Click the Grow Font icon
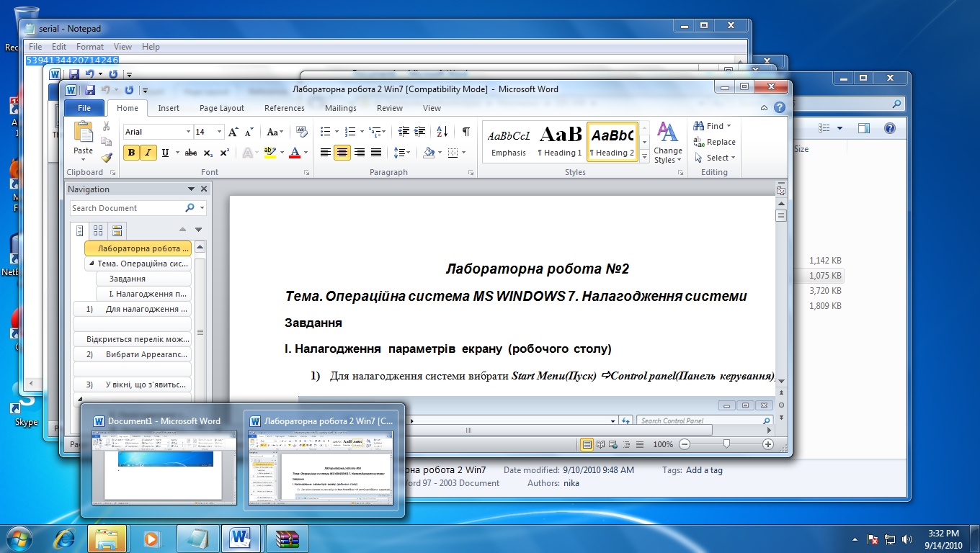The image size is (980, 553). [233, 132]
